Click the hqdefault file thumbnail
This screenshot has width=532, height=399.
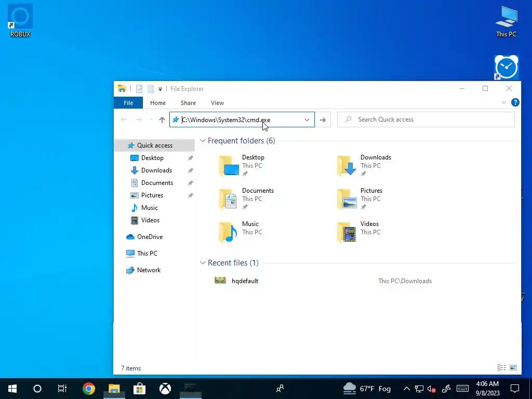[x=220, y=281]
